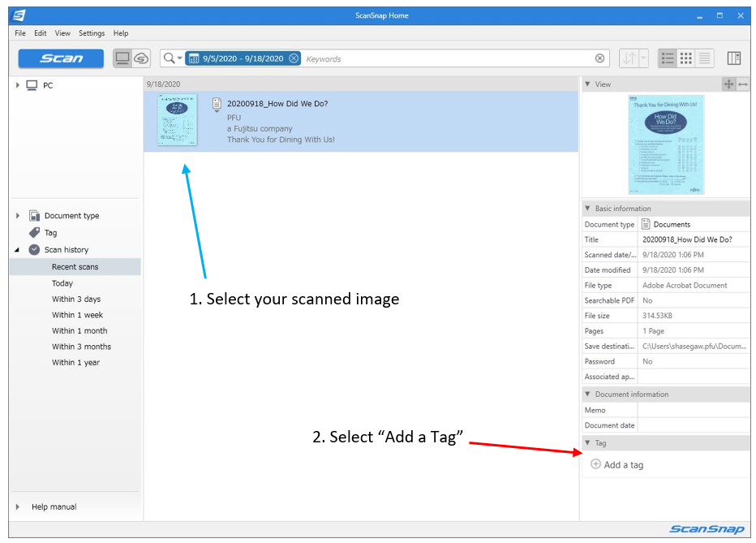756x543 pixels.
Task: Open the View menu
Action: [x=62, y=33]
